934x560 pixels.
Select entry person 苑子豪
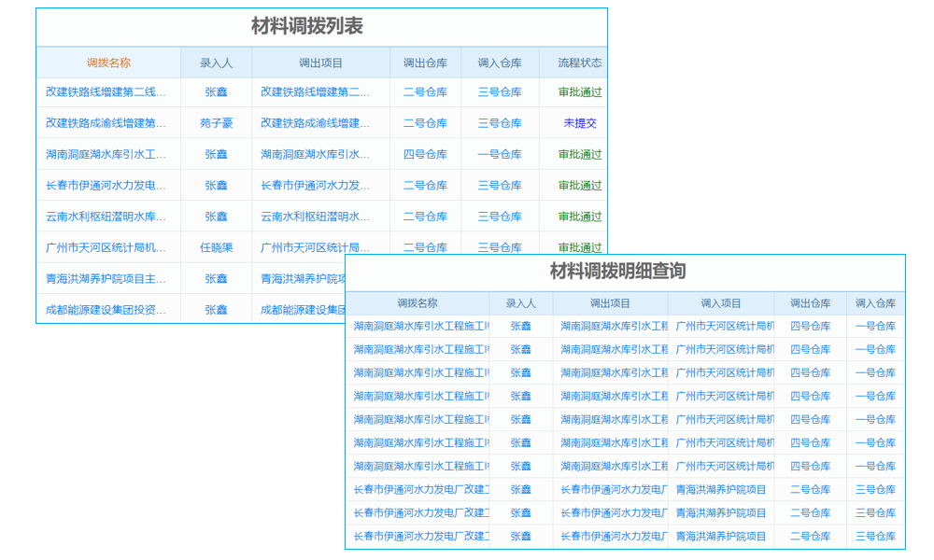(215, 123)
